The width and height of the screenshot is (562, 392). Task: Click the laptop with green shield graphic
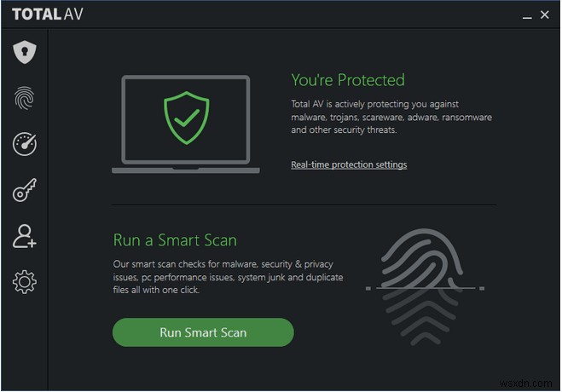[186, 124]
